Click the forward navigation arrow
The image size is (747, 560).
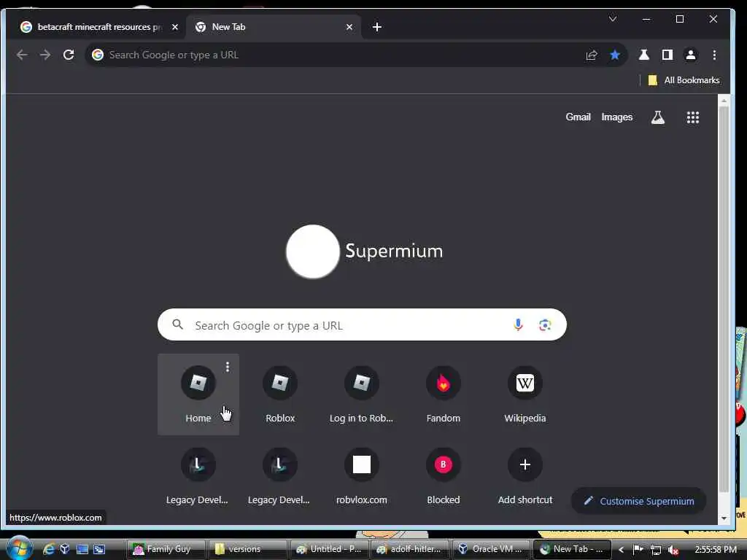(x=45, y=55)
